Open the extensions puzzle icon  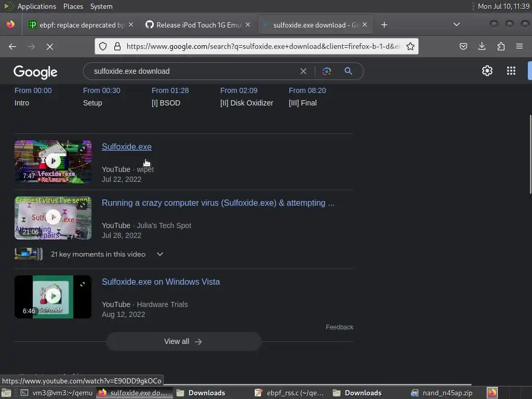pyautogui.click(x=501, y=46)
